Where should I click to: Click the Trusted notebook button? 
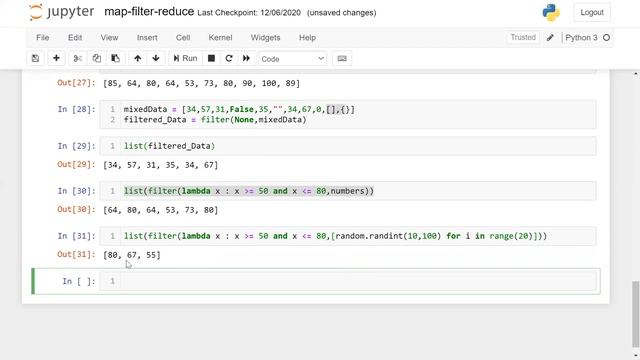523,38
